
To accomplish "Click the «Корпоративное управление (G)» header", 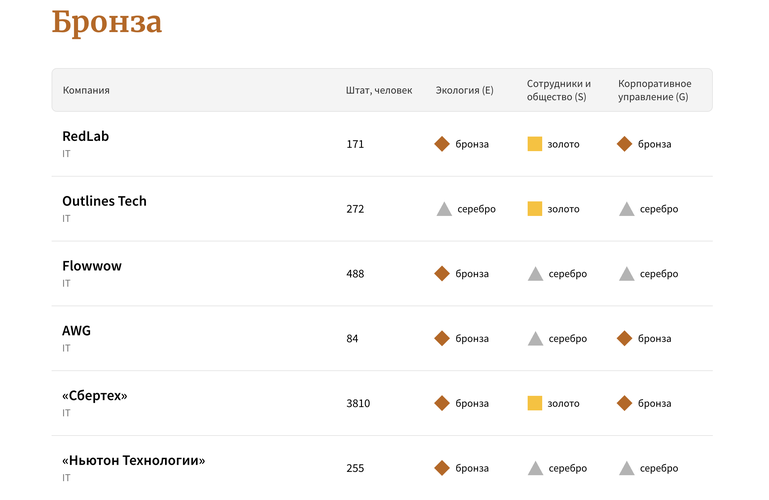I will (653, 90).
